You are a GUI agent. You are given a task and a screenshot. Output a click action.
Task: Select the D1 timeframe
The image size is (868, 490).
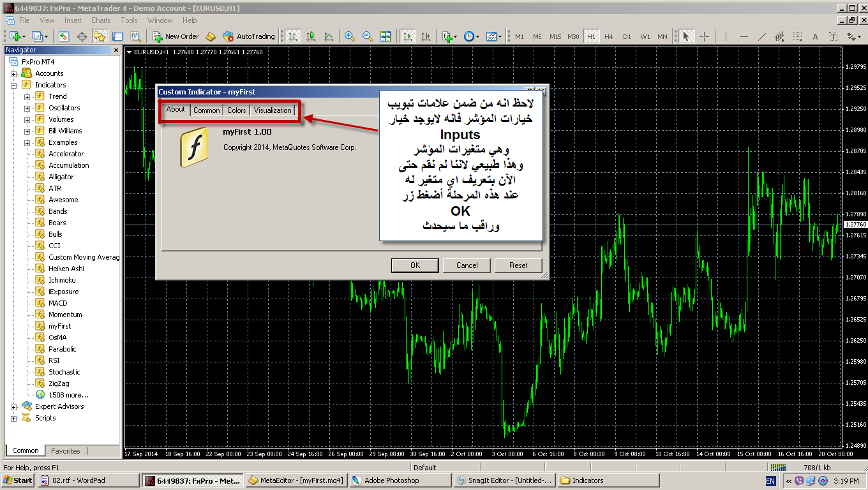pyautogui.click(x=627, y=36)
